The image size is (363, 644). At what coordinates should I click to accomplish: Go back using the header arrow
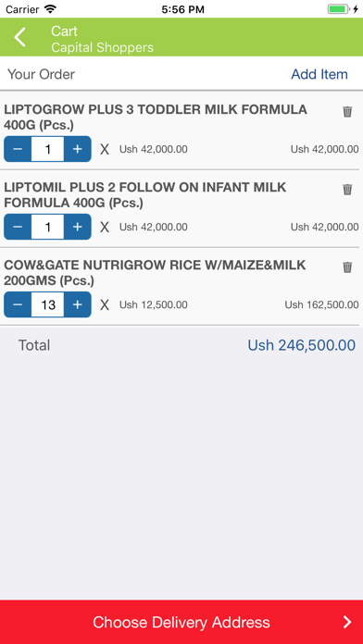coord(19,37)
